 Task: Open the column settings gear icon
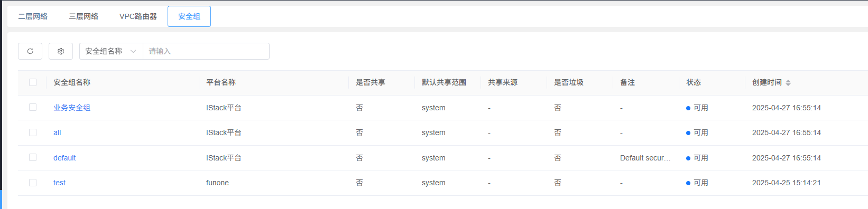pyautogui.click(x=61, y=51)
